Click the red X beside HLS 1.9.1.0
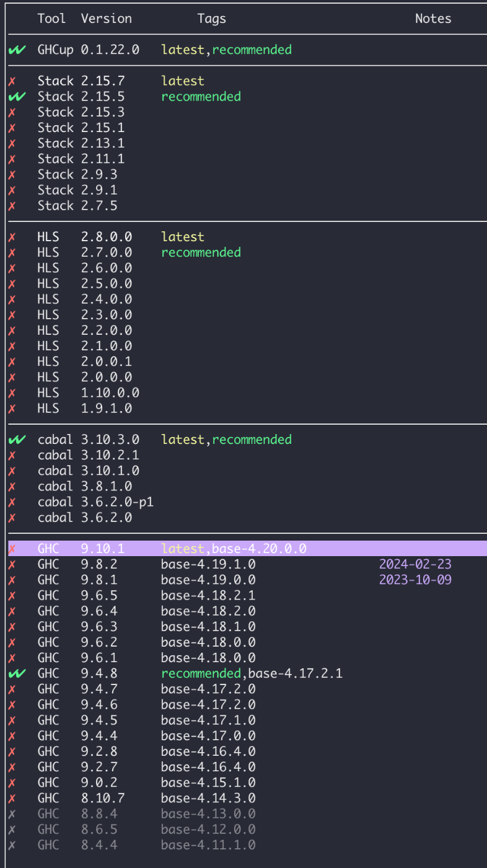The width and height of the screenshot is (487, 868). click(x=12, y=409)
